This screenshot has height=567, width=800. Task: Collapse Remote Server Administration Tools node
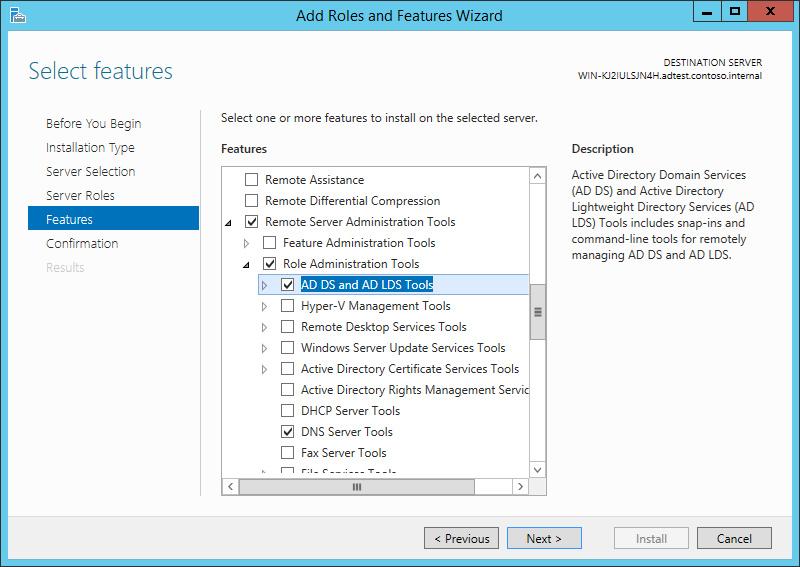pyautogui.click(x=229, y=223)
